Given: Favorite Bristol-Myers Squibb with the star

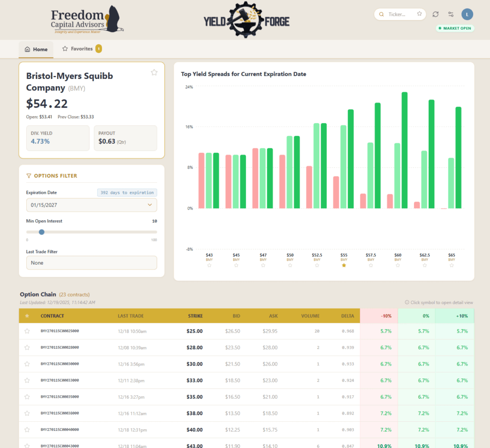Looking at the screenshot, I should click(154, 72).
